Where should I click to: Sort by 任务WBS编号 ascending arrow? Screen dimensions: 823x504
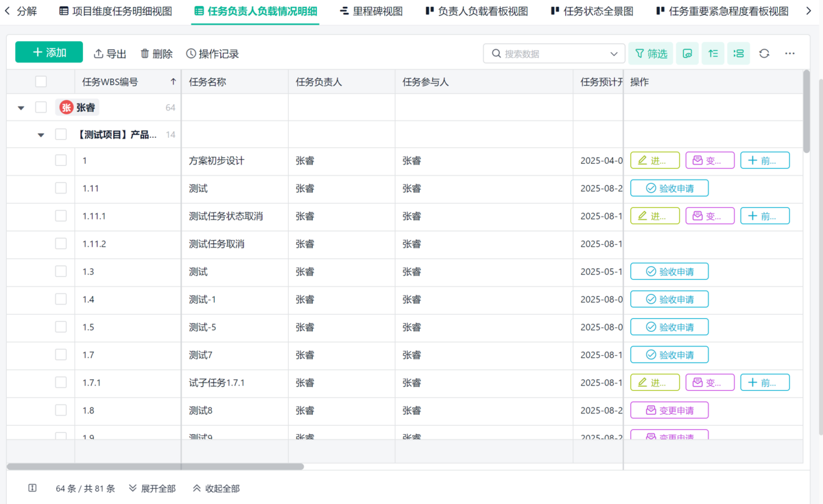173,82
